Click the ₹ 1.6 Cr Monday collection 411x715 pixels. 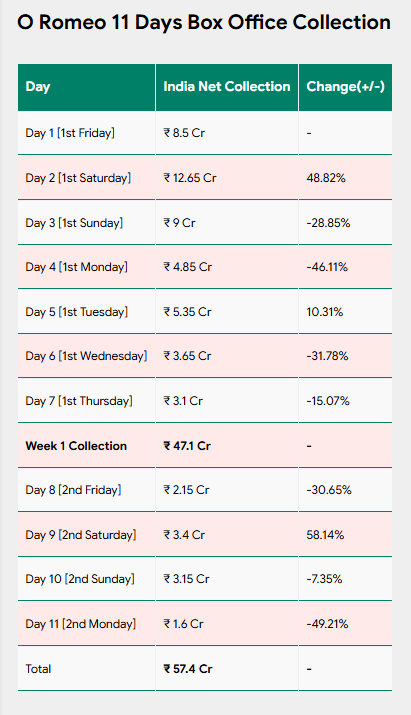[x=183, y=624]
